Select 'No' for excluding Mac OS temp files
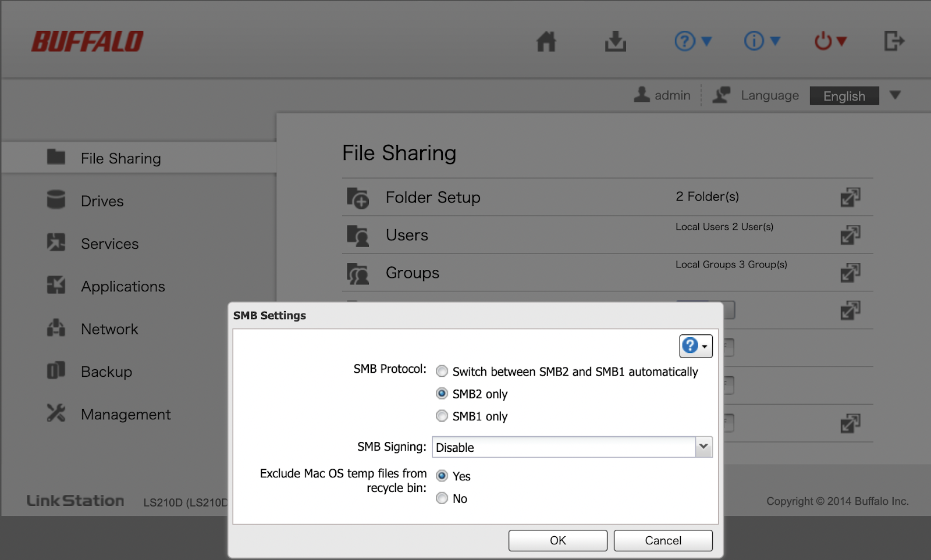This screenshot has height=560, width=931. [x=442, y=498]
